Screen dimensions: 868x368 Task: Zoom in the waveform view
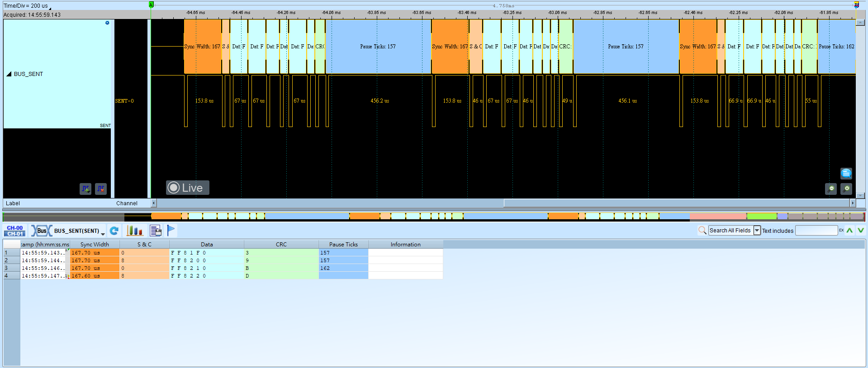pos(846,189)
